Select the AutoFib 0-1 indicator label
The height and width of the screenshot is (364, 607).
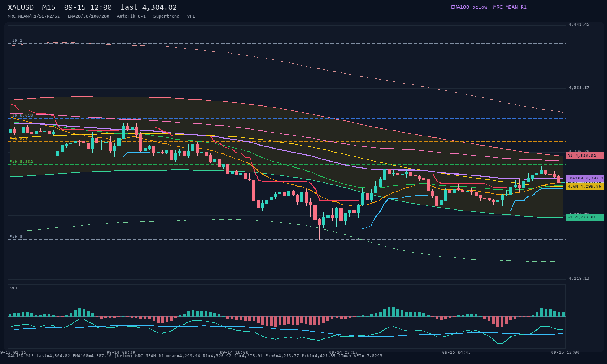(x=131, y=16)
